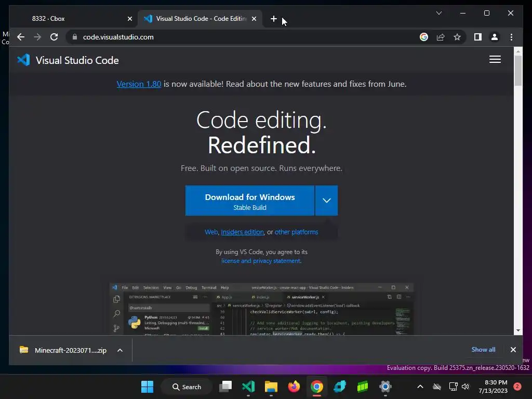Open the Insiders edition link
The height and width of the screenshot is (399, 532).
pyautogui.click(x=242, y=232)
